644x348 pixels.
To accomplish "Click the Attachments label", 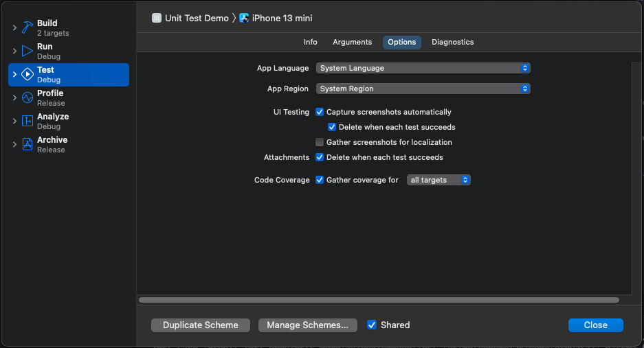I will 287,157.
